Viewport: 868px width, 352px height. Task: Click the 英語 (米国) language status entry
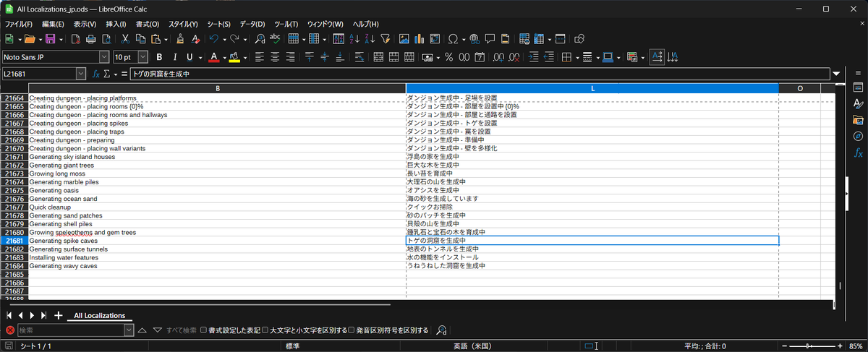[x=471, y=346]
